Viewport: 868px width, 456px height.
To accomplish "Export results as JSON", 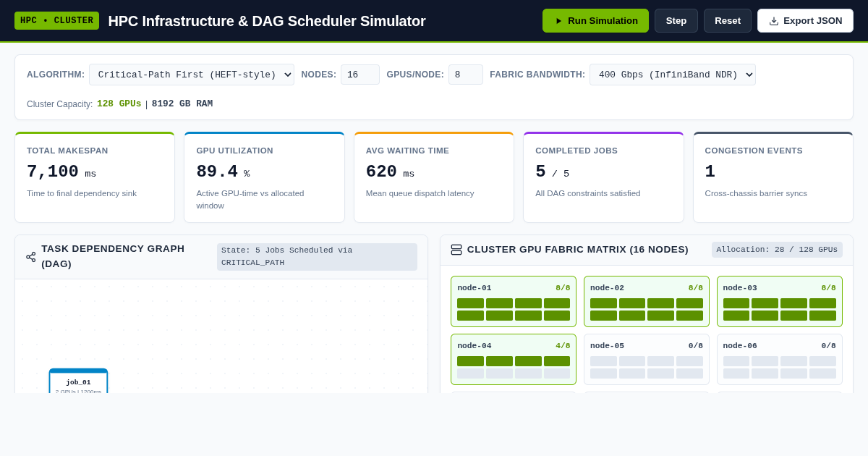I will pos(805,20).
